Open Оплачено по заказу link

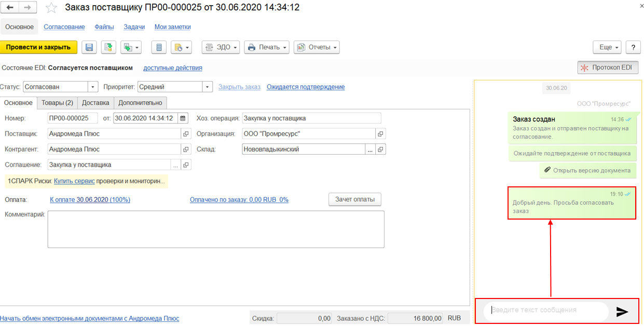(239, 200)
